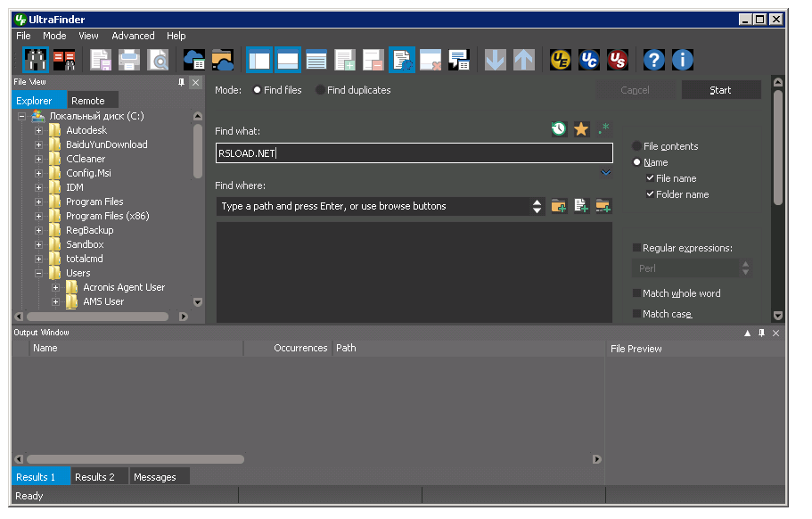
Task: Expand the BaiduYunDownload folder
Action: click(39, 145)
